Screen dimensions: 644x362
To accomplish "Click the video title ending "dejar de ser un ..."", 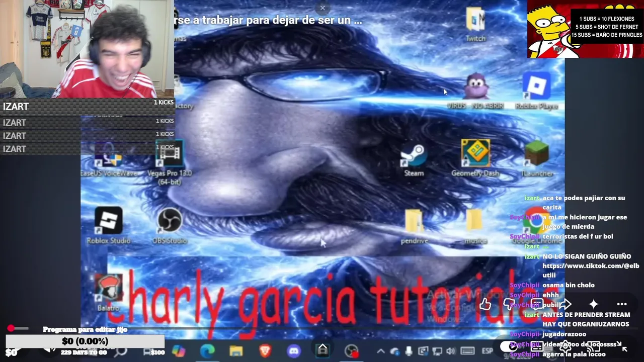I will (x=268, y=21).
